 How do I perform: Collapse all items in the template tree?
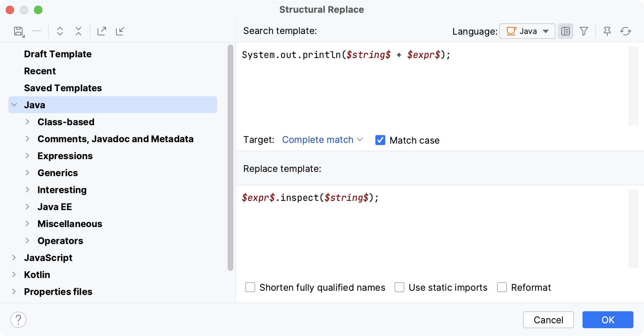pos(78,31)
